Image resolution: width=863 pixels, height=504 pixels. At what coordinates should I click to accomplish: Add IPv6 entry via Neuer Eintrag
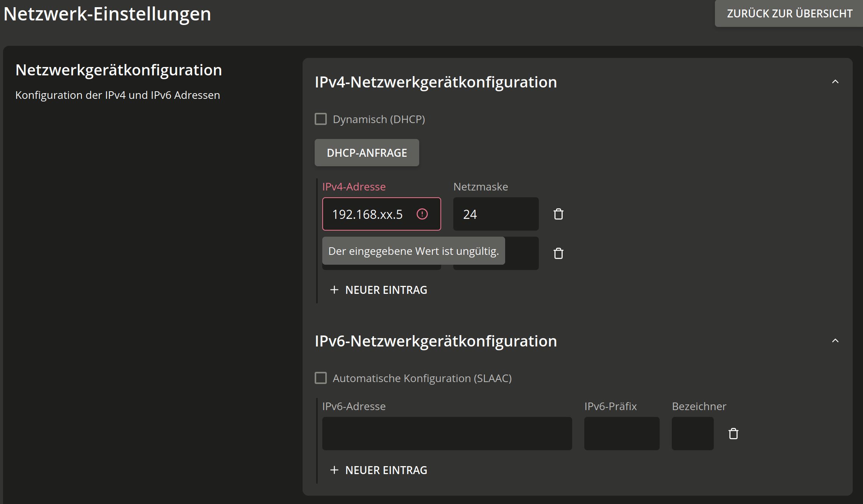[x=379, y=470]
